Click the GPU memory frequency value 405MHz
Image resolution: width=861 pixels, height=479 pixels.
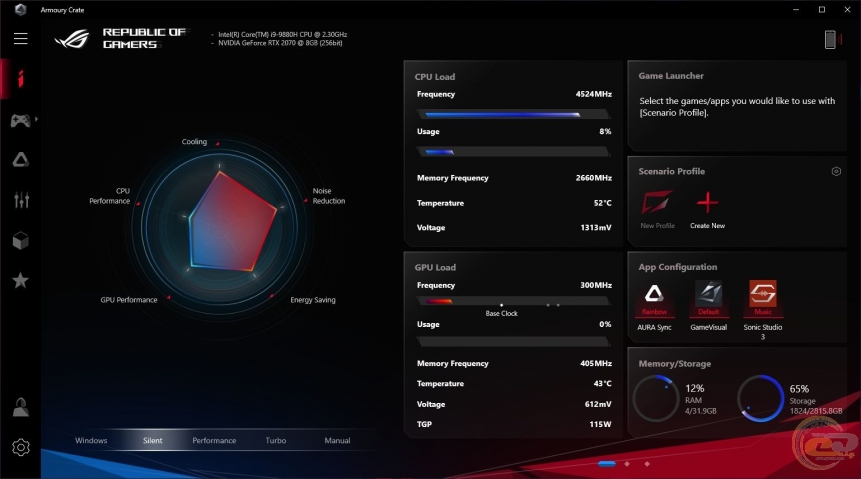[596, 364]
